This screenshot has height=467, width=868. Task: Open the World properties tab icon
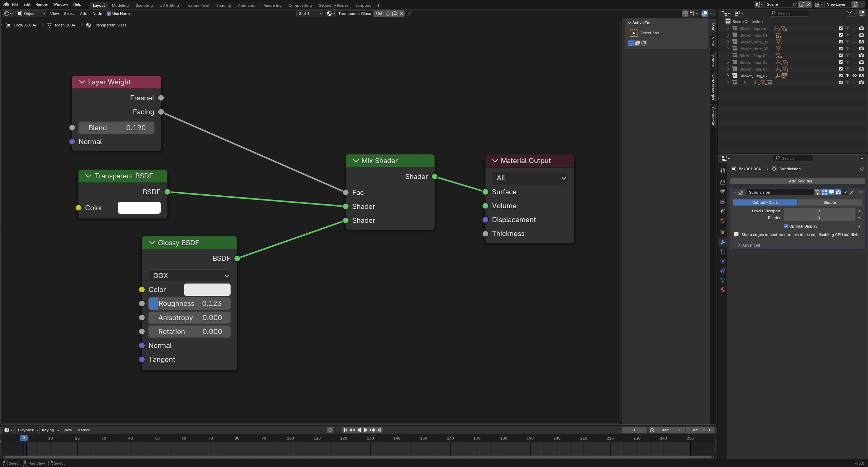[723, 220]
